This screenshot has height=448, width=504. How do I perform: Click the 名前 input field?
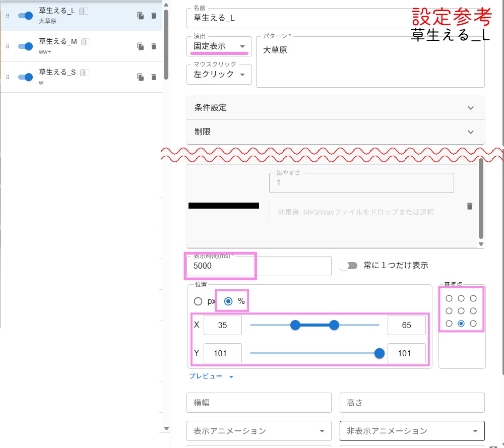click(336, 18)
